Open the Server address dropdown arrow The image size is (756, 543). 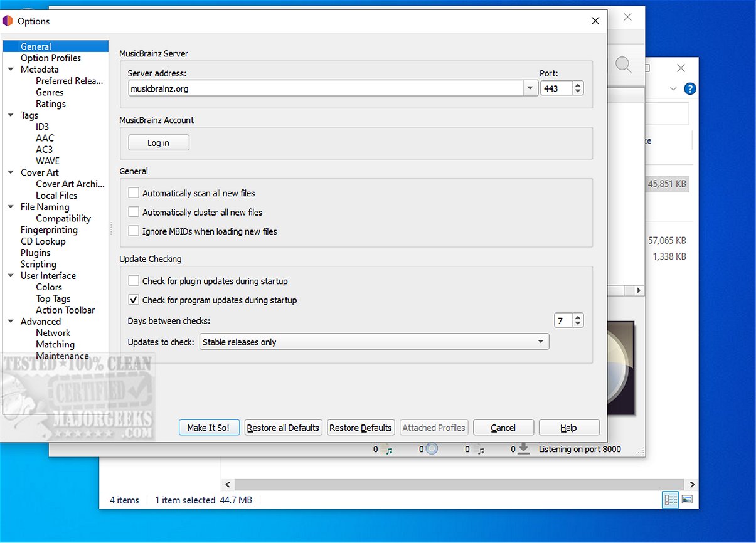pos(531,88)
